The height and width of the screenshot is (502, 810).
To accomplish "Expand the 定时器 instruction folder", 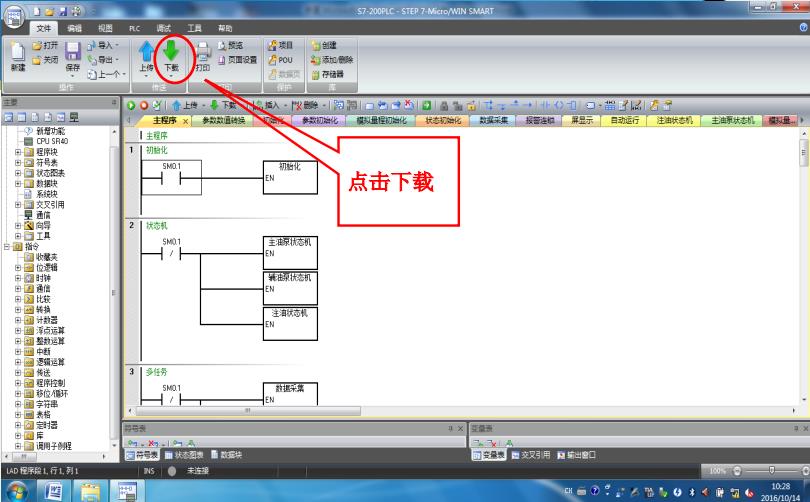I will 18,424.
